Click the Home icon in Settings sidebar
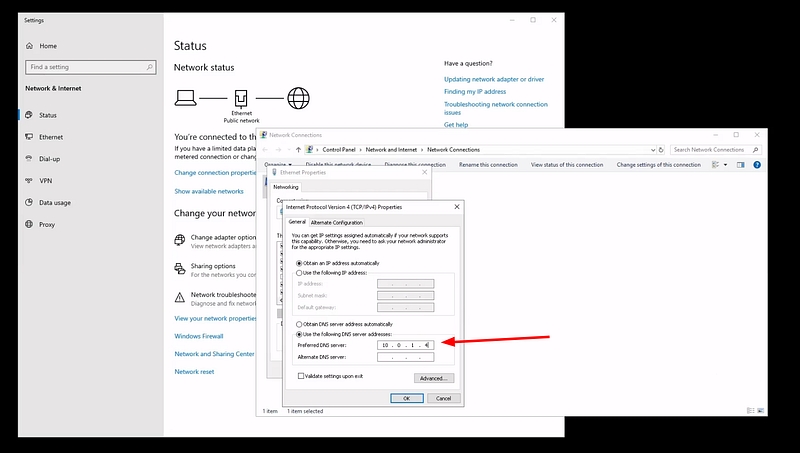Viewport: 800px width, 453px height. coord(28,46)
